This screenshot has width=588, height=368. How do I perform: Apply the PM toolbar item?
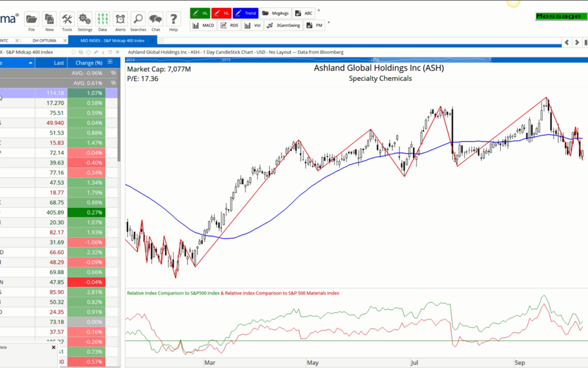pyautogui.click(x=314, y=26)
